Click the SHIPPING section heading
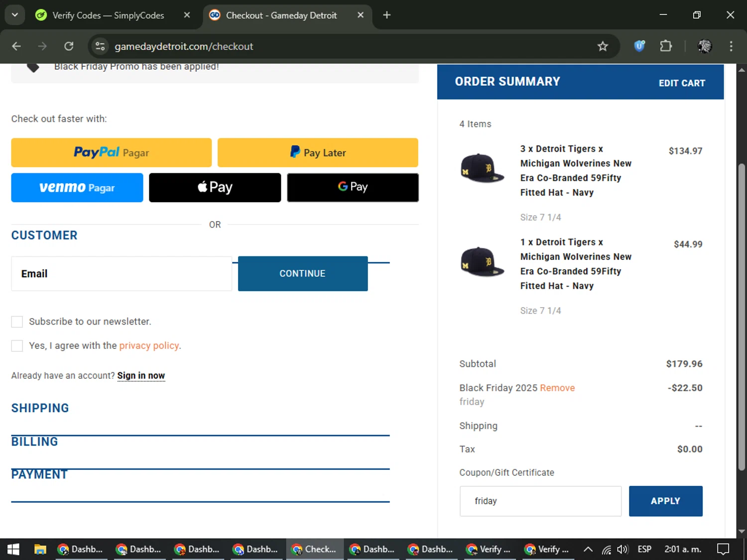 coord(40,408)
